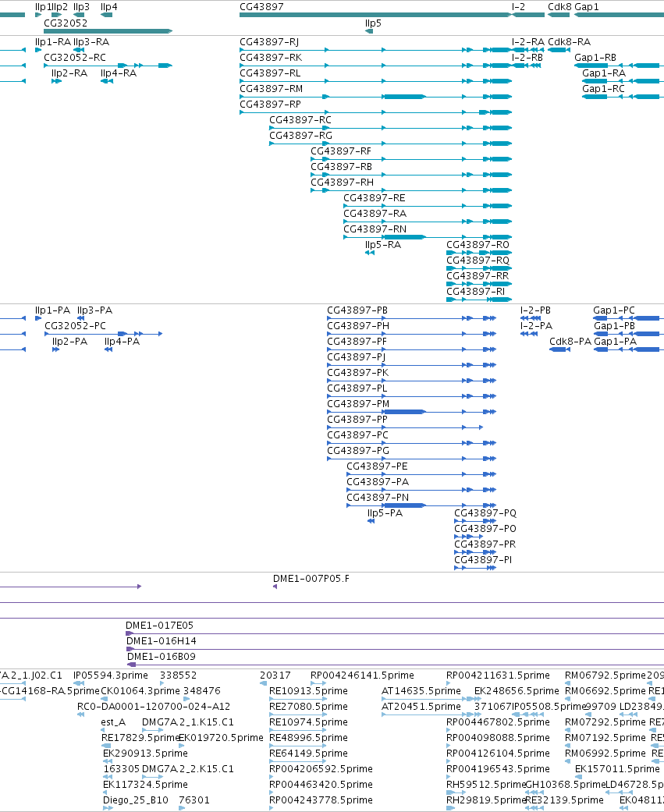
Task: Click transcript CG43897-RP
Action: [375, 112]
